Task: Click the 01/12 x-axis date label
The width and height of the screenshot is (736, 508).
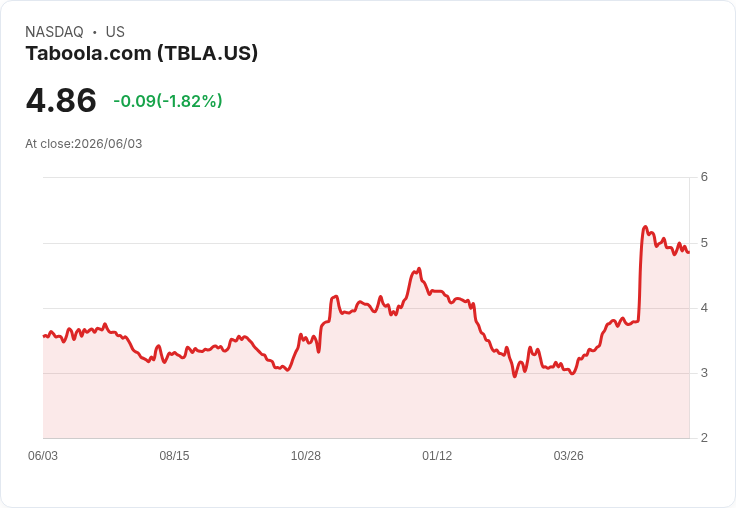Action: 437,455
